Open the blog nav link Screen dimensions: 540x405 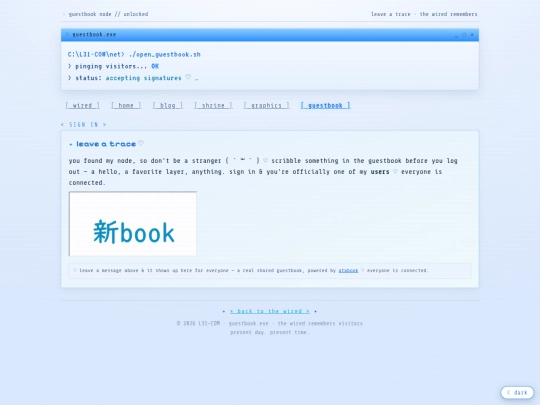point(168,105)
